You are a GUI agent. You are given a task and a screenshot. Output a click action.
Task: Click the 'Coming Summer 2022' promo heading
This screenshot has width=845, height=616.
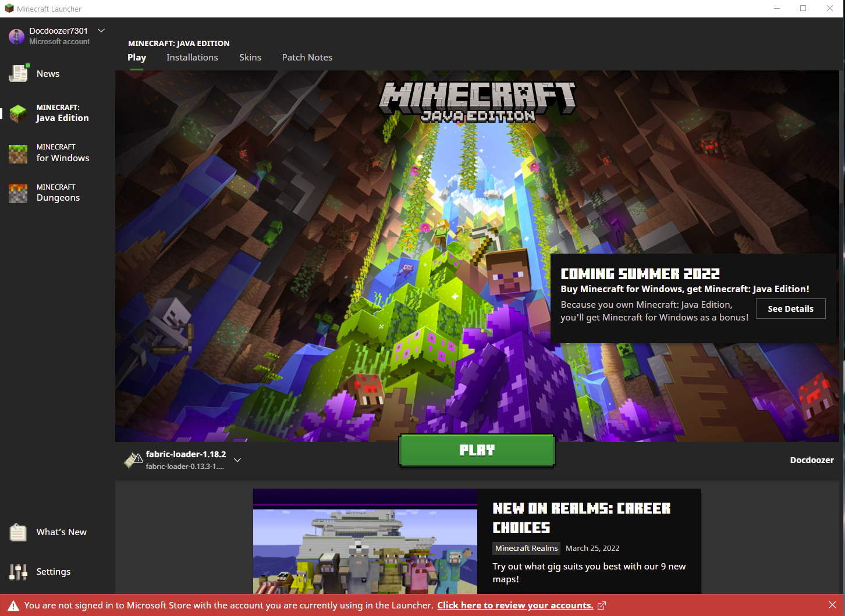click(x=640, y=274)
